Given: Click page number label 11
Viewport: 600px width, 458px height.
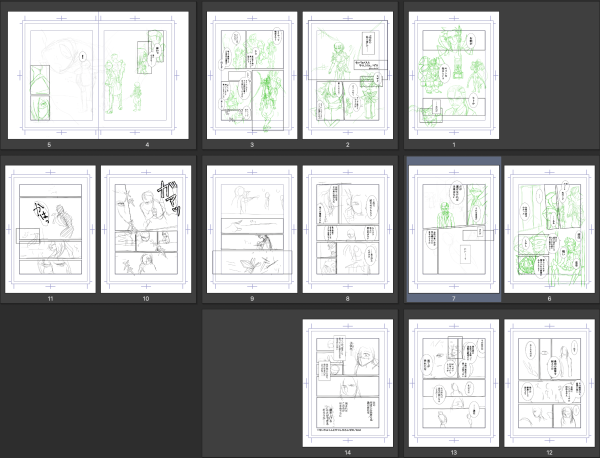Looking at the screenshot, I should (50, 298).
